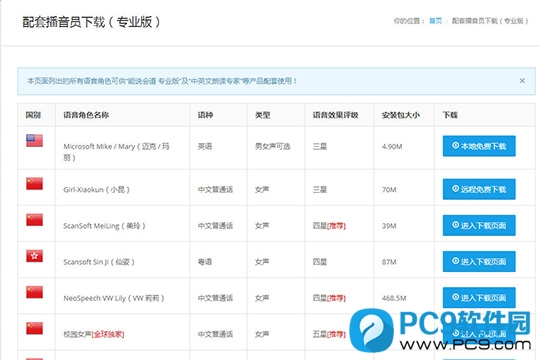Click the 468.5M package size
The image size is (540, 360).
(394, 298)
